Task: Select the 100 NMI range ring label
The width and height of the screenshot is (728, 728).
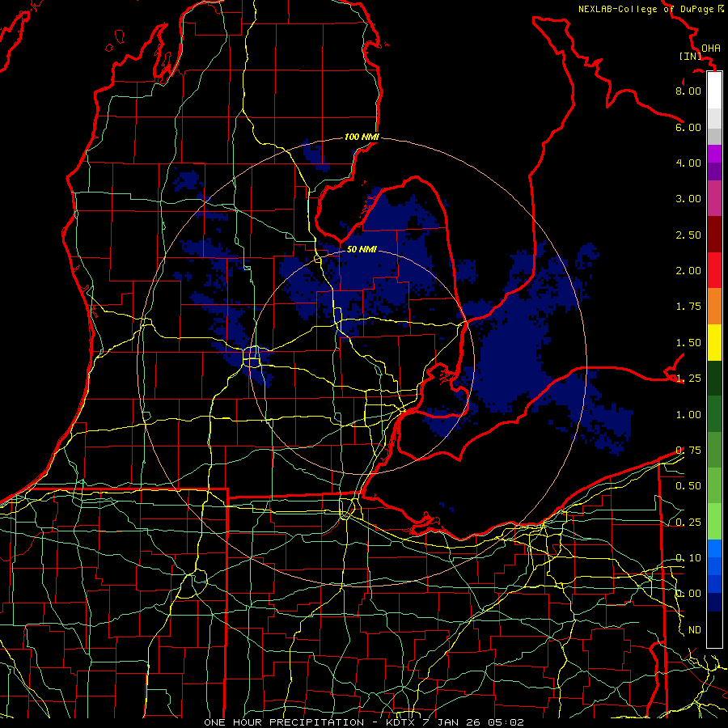Action: click(362, 137)
